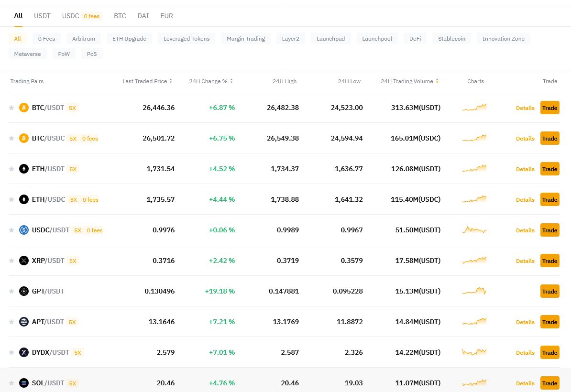
Task: Toggle favorite star for XRP/USDT
Action: 11,261
